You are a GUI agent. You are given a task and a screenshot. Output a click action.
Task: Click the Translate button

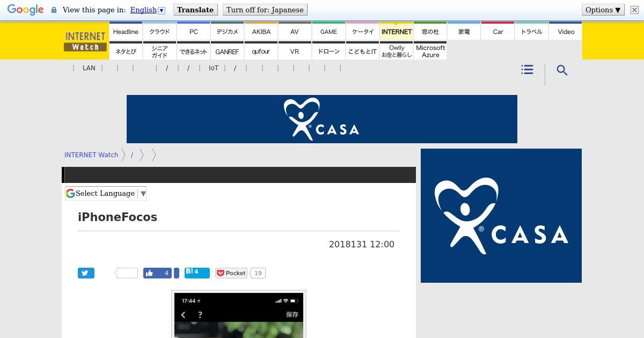click(x=195, y=10)
